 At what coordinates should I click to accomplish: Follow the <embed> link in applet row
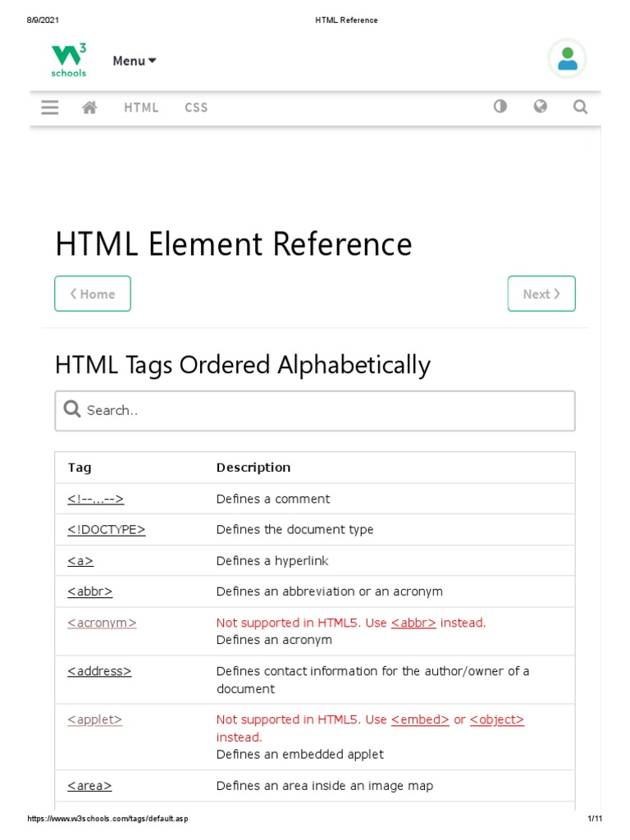pyautogui.click(x=420, y=719)
